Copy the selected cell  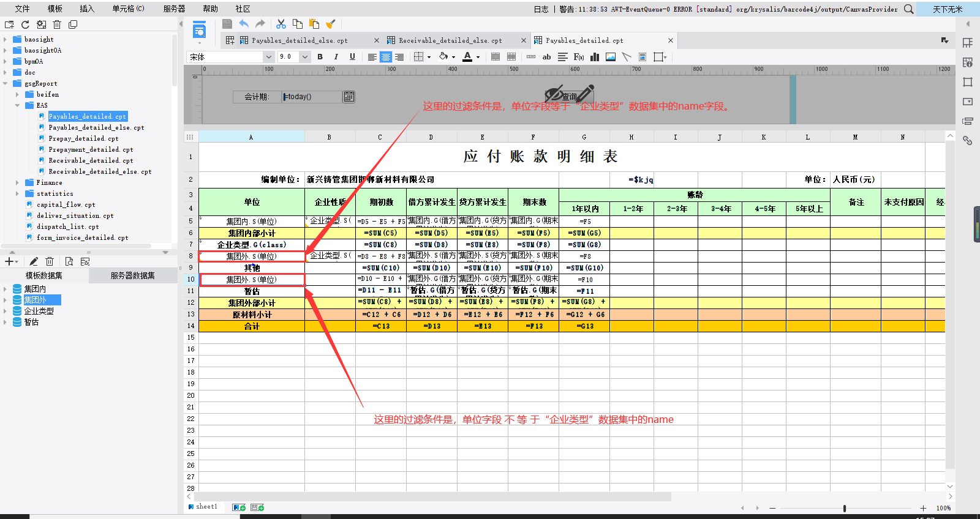[298, 24]
